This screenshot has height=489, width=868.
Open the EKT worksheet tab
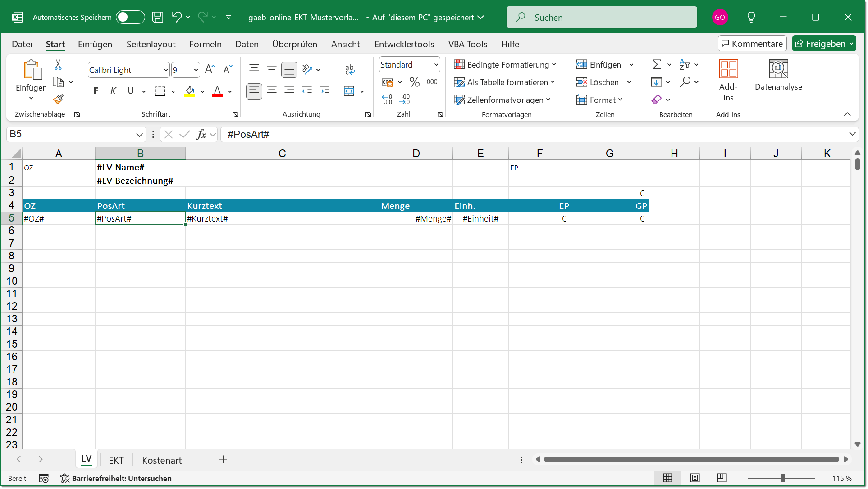pos(116,460)
